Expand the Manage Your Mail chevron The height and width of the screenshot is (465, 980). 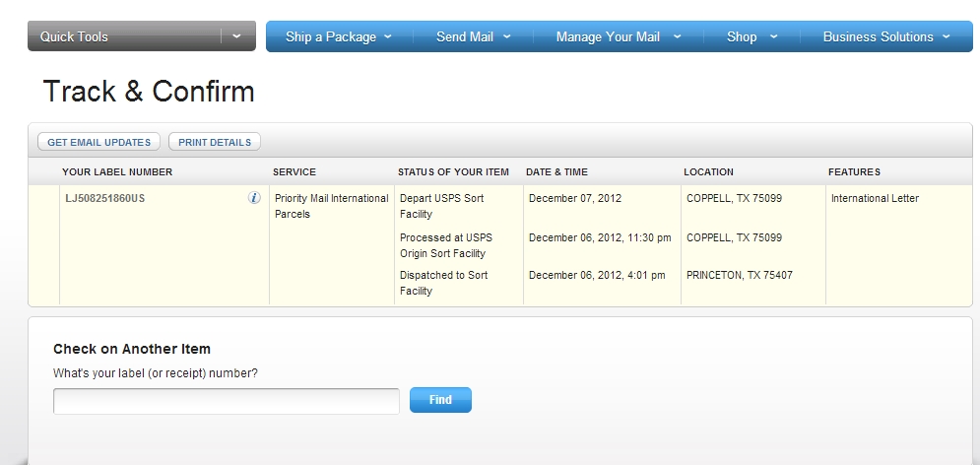click(x=677, y=36)
